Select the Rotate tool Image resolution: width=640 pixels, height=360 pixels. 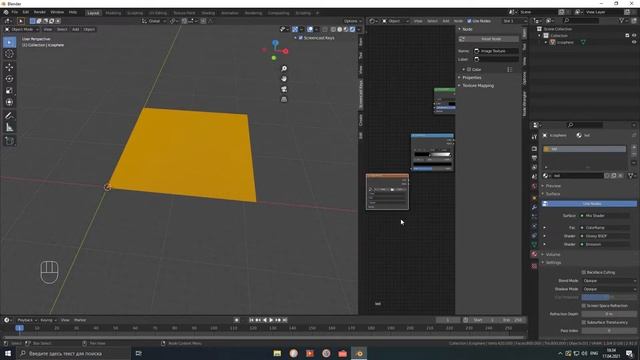[9, 79]
